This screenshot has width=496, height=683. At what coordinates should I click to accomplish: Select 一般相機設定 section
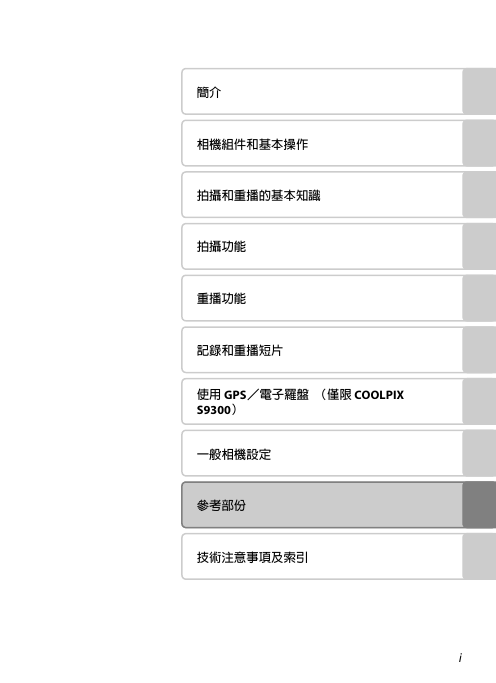coord(322,453)
